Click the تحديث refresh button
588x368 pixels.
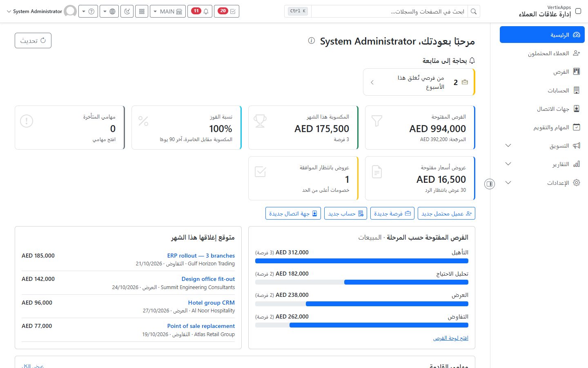pos(33,40)
